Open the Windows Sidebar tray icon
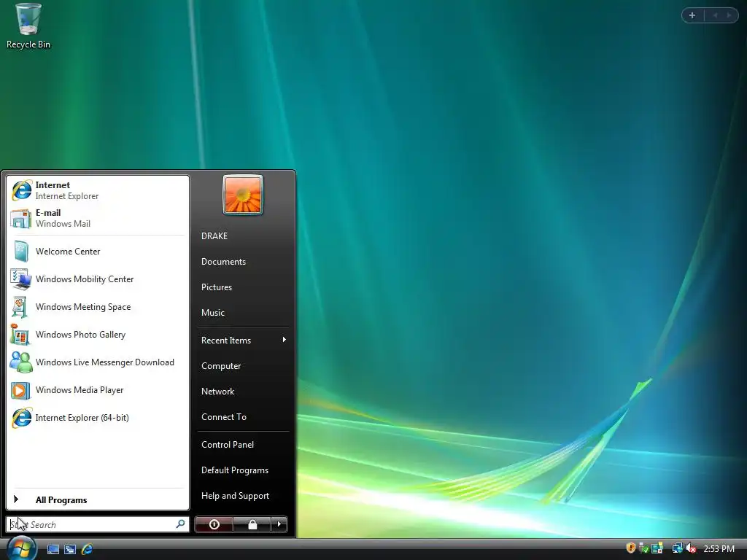Screen dimensions: 747x560 [x=657, y=548]
